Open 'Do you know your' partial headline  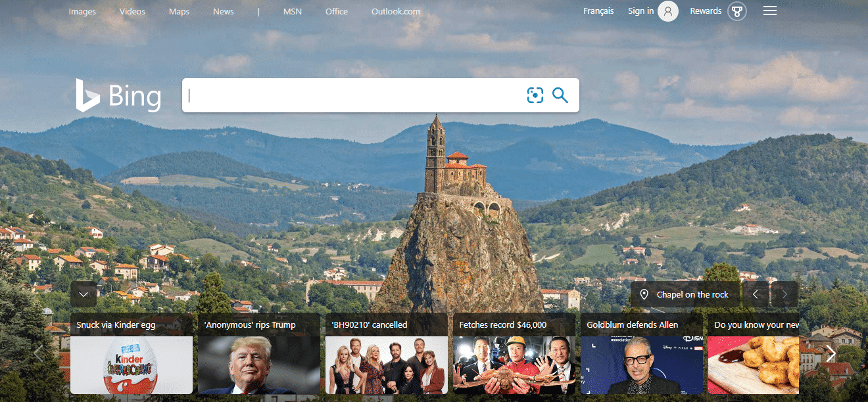point(756,324)
